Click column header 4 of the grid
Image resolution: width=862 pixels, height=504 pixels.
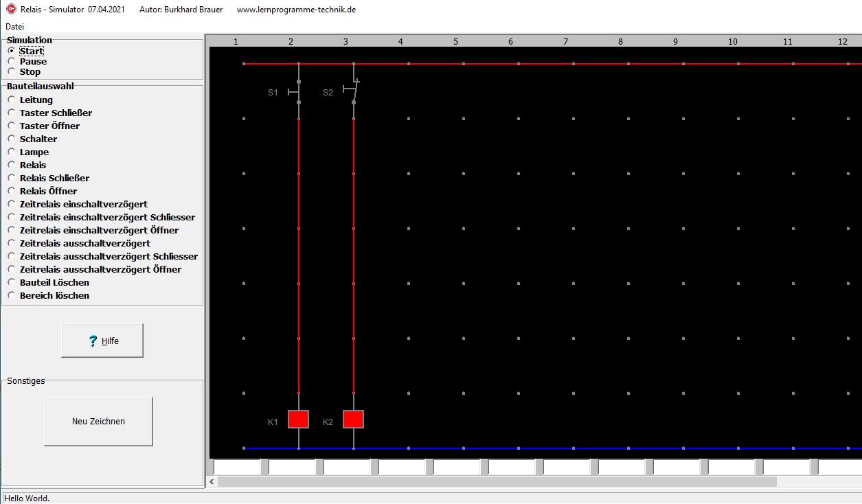pyautogui.click(x=400, y=42)
